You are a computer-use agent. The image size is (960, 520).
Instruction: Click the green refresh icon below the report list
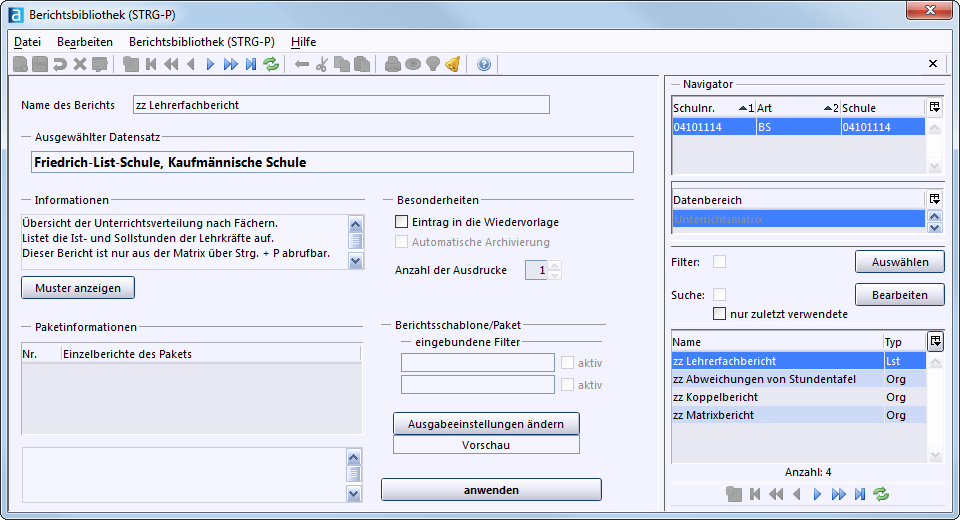881,494
